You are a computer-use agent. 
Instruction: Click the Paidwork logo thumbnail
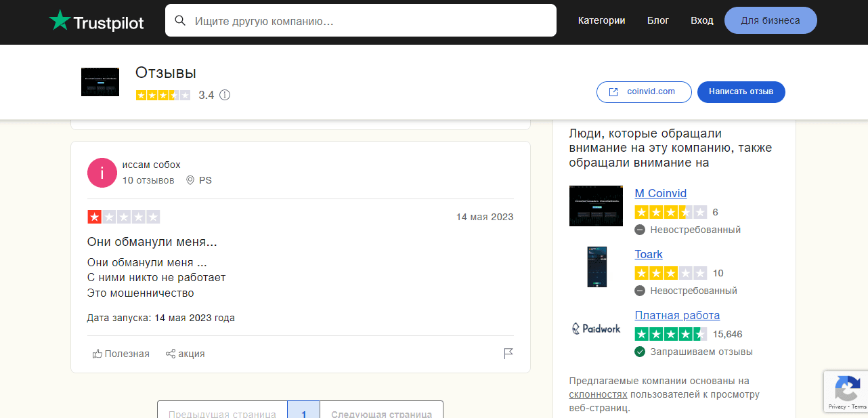(596, 329)
